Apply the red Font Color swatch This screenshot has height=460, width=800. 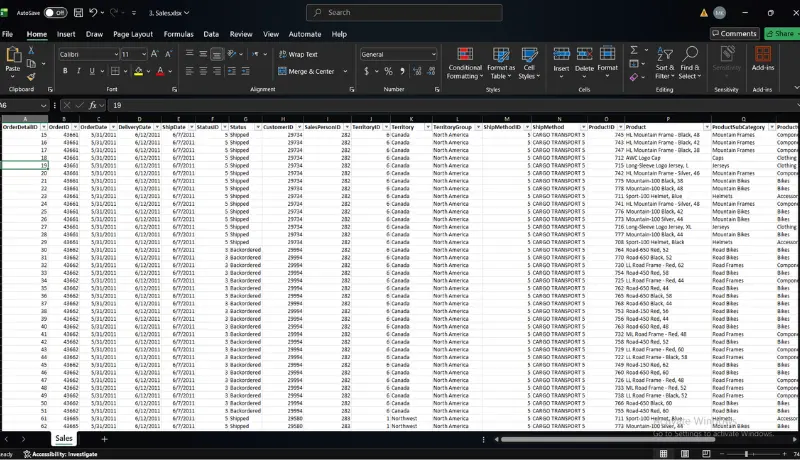click(160, 71)
